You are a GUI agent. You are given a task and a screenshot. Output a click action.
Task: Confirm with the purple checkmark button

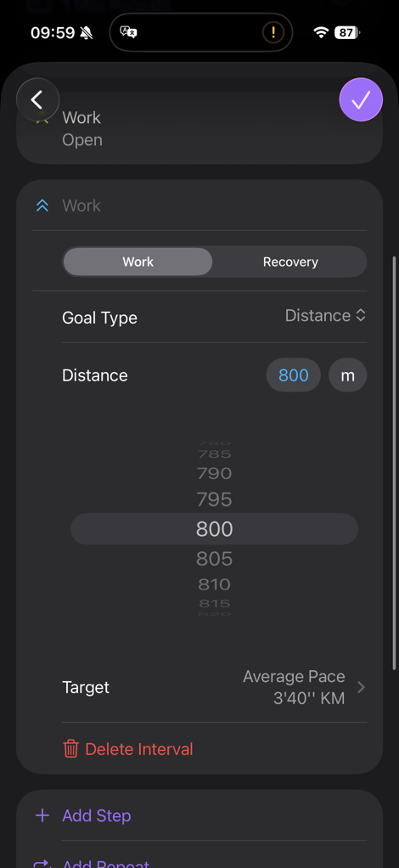click(x=361, y=99)
